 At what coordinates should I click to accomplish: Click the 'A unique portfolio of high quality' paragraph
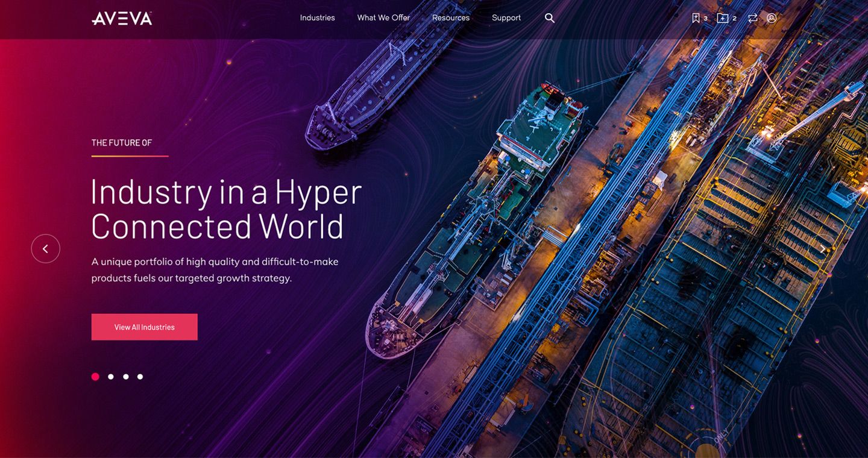[215, 270]
